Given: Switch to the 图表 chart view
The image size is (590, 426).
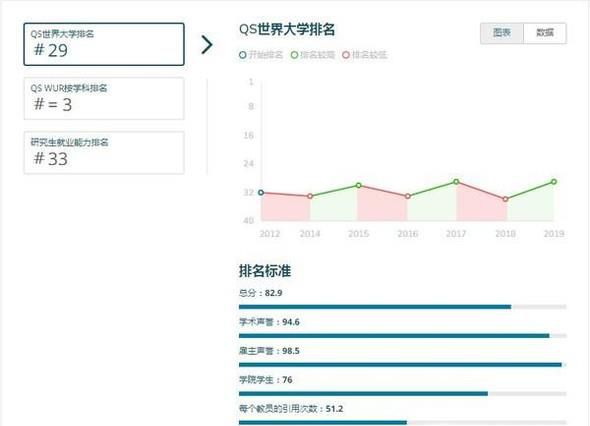Looking at the screenshot, I should 502,33.
